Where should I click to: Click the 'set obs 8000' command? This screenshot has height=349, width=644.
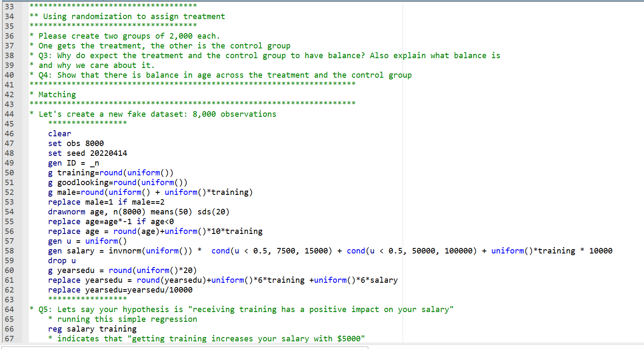point(76,143)
